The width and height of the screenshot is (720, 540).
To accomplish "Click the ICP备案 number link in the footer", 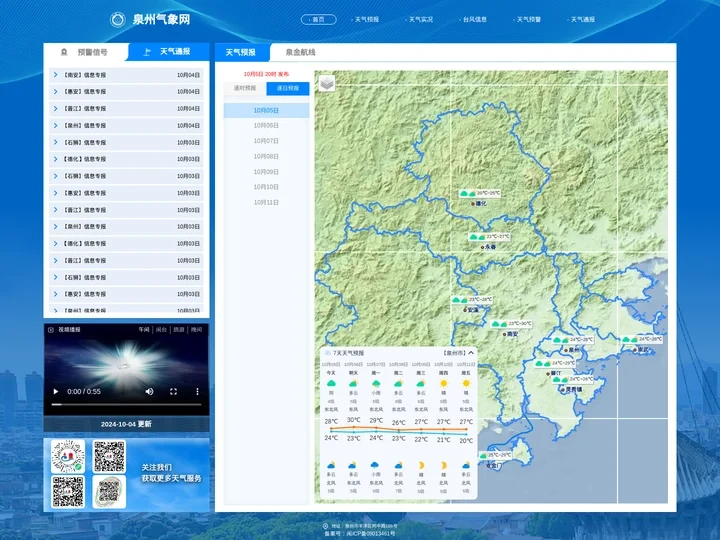I will [x=360, y=534].
